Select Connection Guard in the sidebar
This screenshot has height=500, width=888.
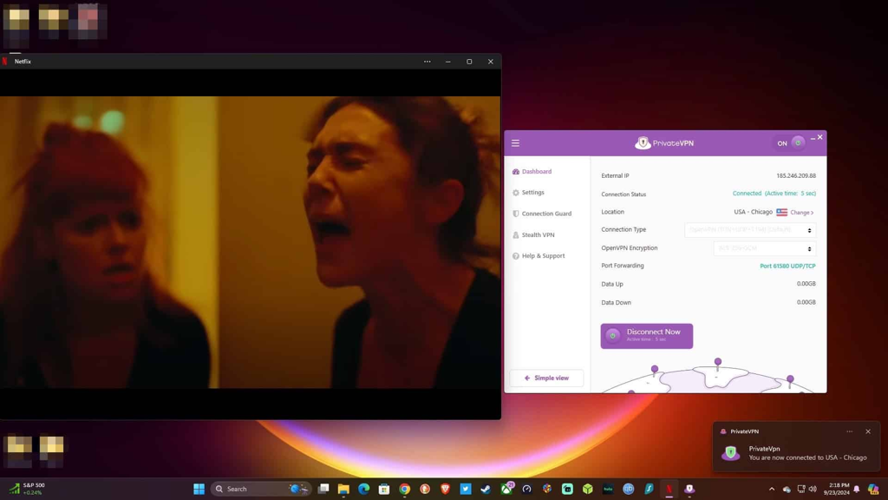[x=546, y=213]
